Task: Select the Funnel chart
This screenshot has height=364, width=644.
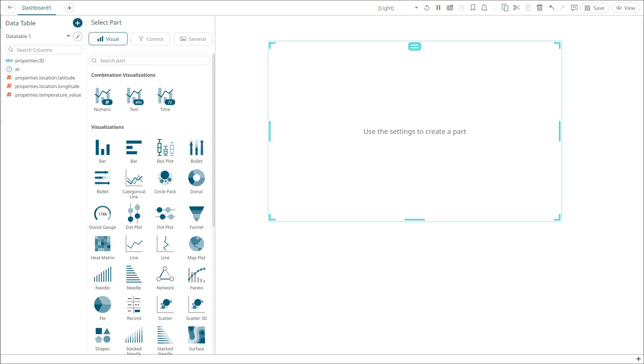Action: pos(196,217)
